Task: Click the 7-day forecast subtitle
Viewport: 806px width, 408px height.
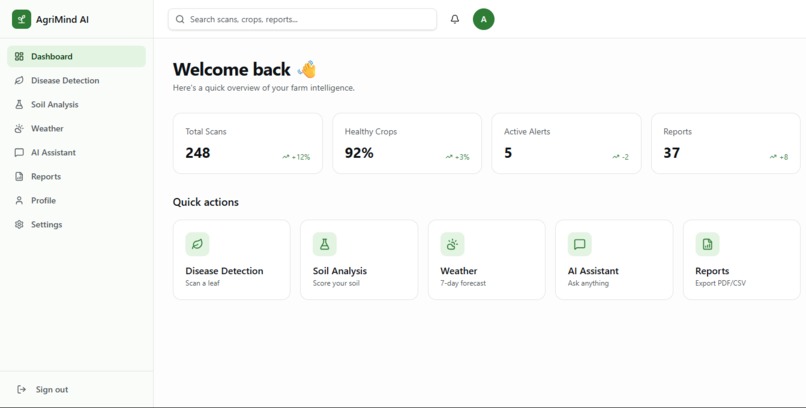Action: [463, 283]
